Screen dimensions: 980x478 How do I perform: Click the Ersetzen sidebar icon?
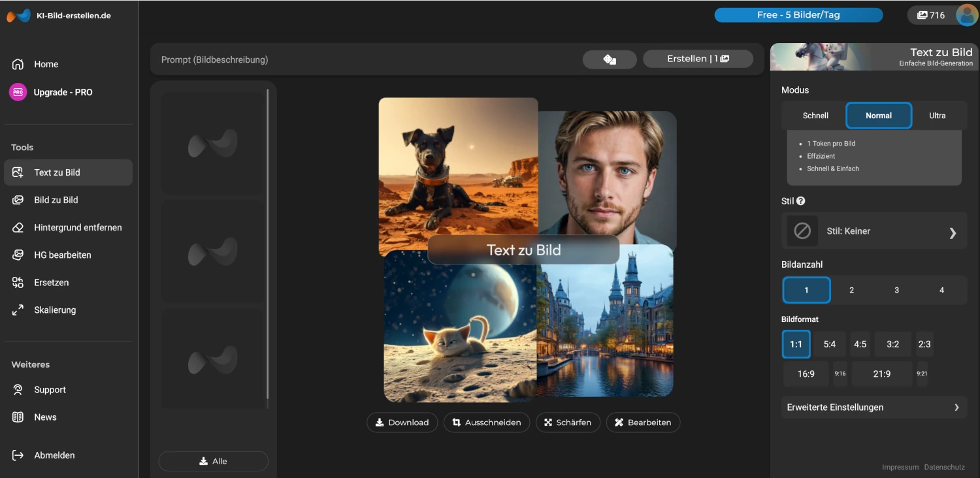[x=18, y=282]
